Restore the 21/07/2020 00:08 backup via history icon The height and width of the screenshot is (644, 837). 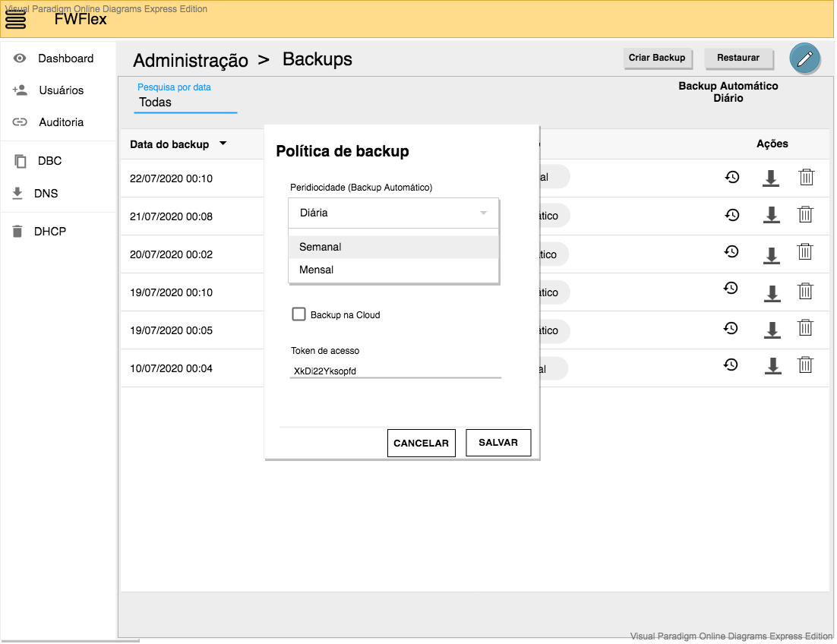pos(732,215)
